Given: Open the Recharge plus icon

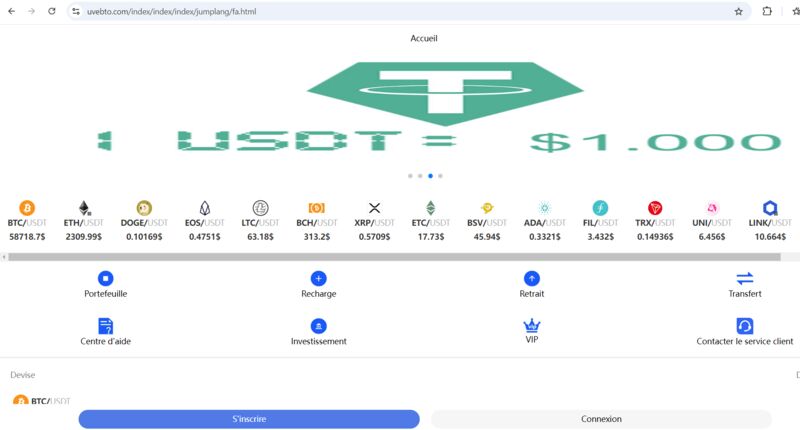Looking at the screenshot, I should [319, 279].
